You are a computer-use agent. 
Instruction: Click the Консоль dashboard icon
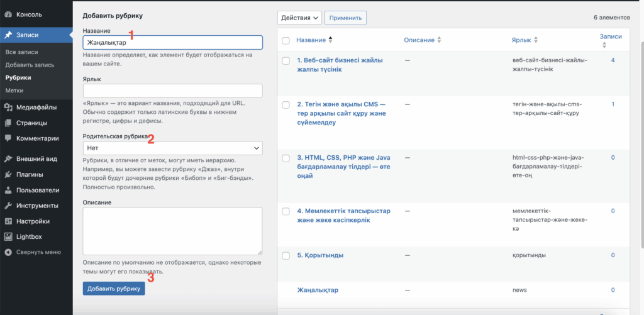(x=8, y=14)
